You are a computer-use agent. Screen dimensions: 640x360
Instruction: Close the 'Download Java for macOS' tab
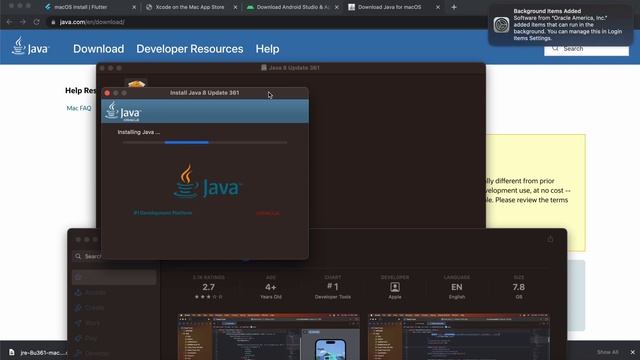[x=438, y=7]
